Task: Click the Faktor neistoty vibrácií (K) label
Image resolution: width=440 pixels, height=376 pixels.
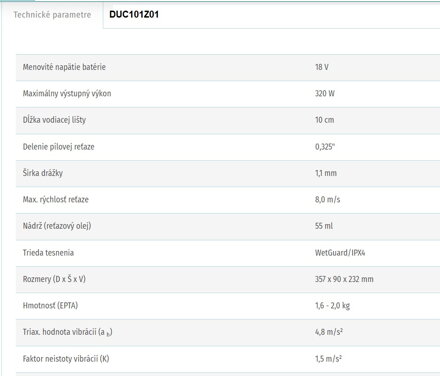Action: pos(66,359)
